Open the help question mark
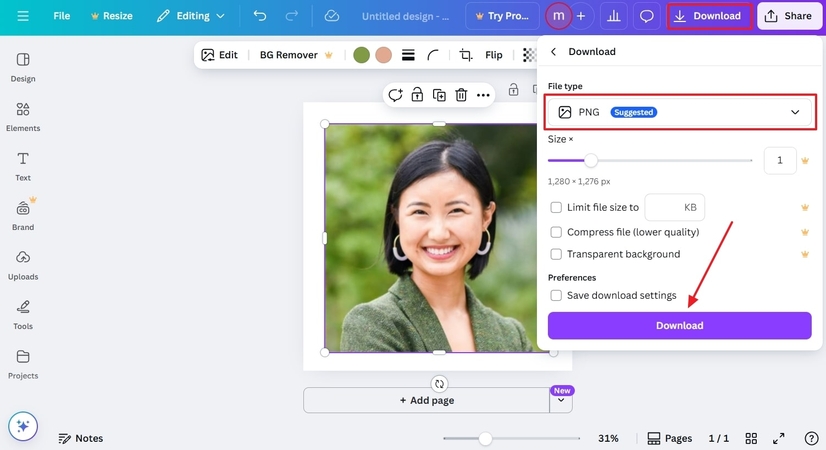This screenshot has height=450, width=826. point(811,438)
